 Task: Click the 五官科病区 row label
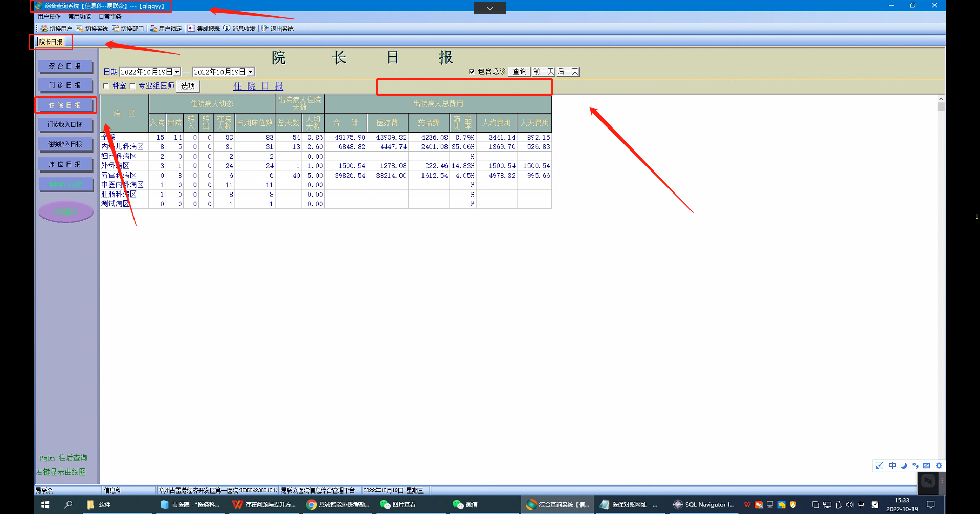[119, 175]
